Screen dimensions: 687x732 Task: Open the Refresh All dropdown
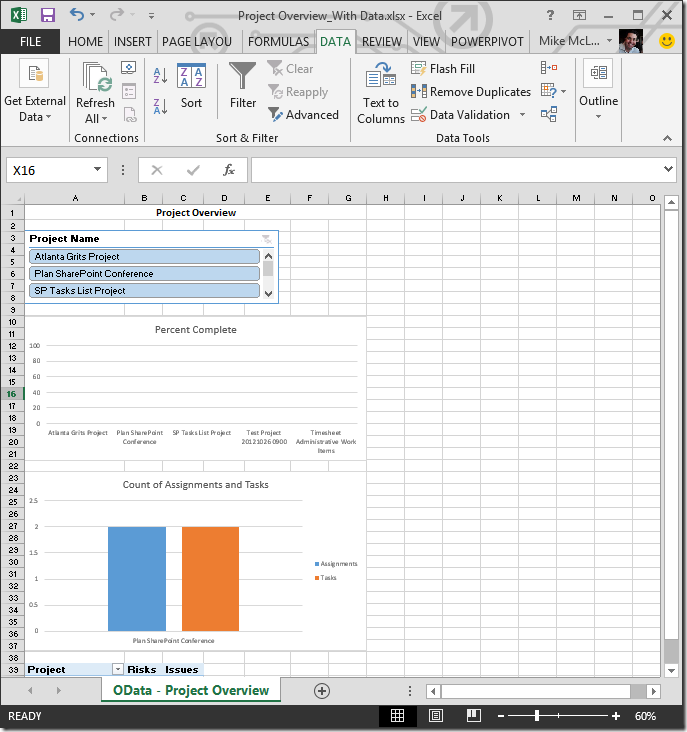(95, 118)
